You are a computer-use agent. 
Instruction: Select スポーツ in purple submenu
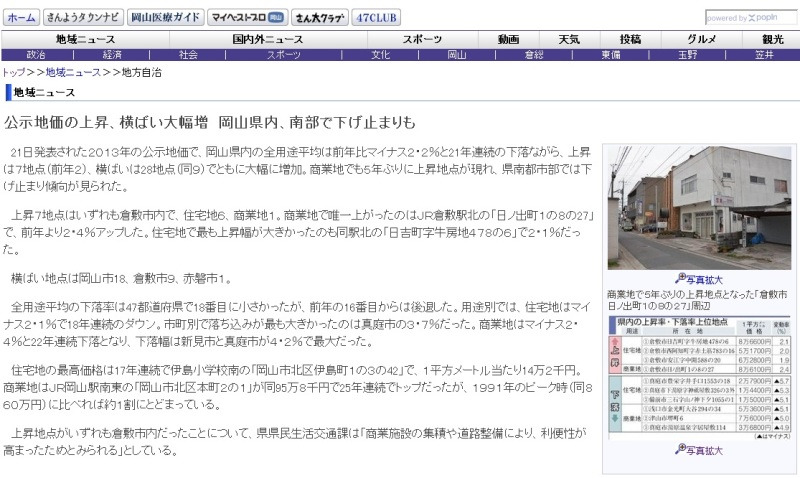tap(284, 55)
